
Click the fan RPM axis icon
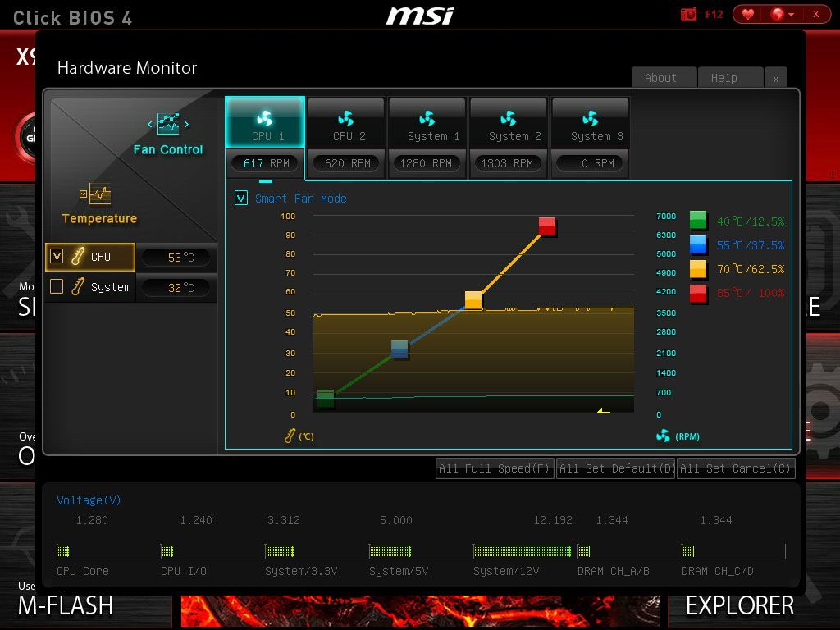pyautogui.click(x=663, y=436)
